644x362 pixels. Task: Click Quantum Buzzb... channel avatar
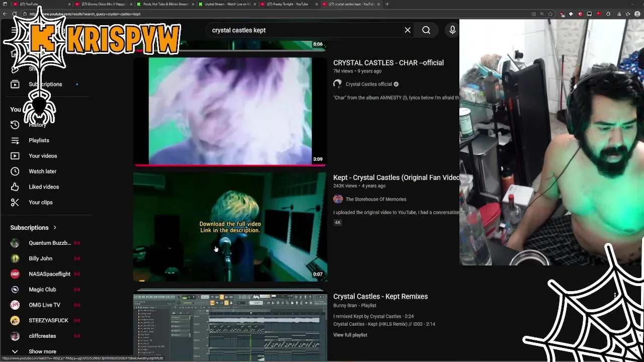pos(15,243)
